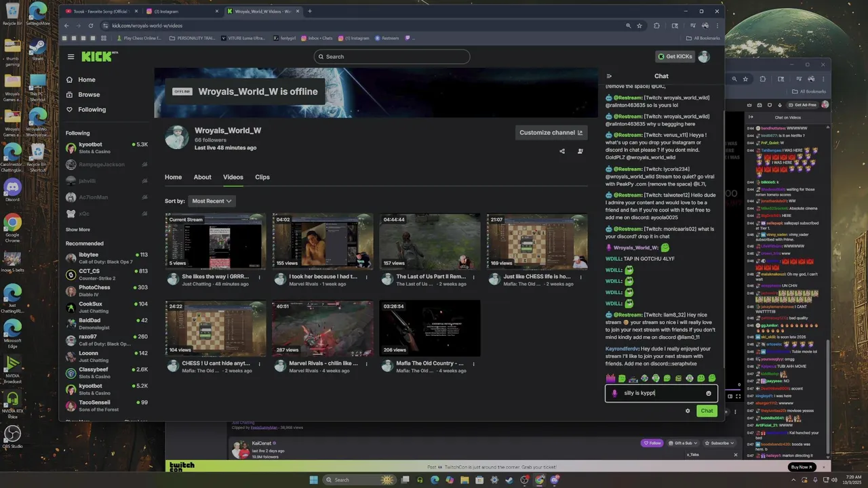Open the Current Stream video thumbnail

(x=216, y=241)
